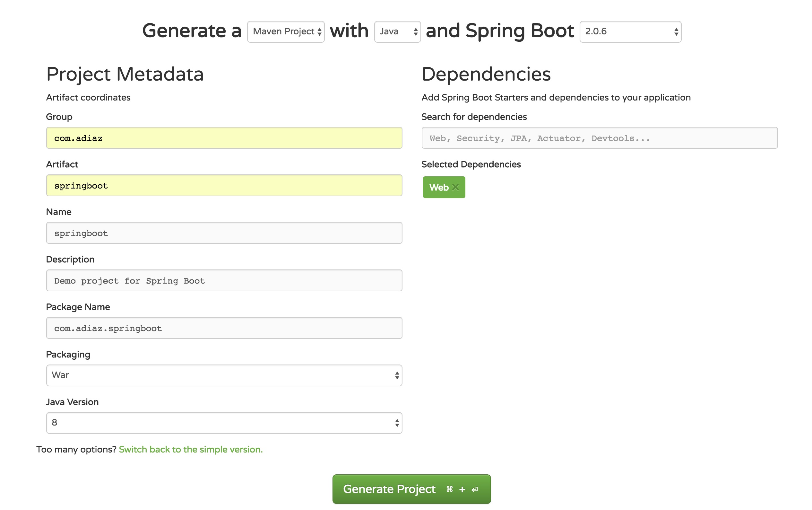Click the Project Metadata heading
The image size is (812, 510).
click(x=125, y=74)
